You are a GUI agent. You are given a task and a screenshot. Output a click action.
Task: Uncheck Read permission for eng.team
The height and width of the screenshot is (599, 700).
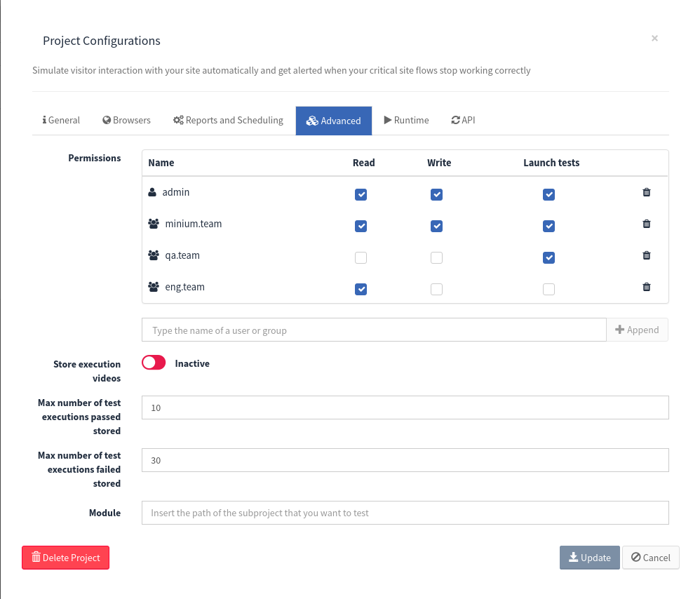(361, 289)
